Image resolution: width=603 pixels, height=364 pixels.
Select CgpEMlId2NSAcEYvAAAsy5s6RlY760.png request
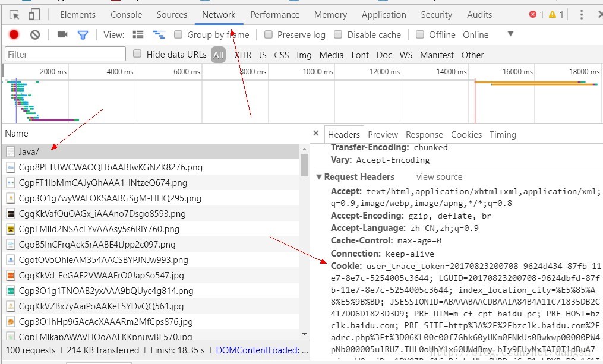point(151,229)
